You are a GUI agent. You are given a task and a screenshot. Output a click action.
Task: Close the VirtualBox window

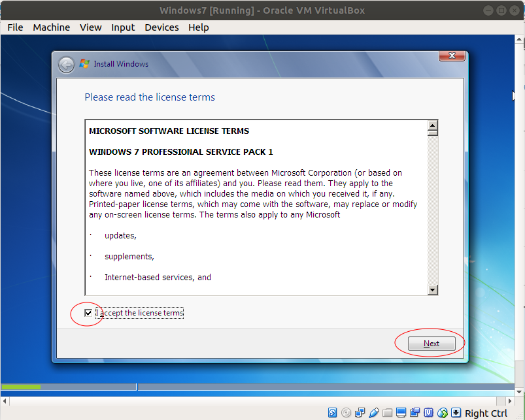pyautogui.click(x=515, y=10)
